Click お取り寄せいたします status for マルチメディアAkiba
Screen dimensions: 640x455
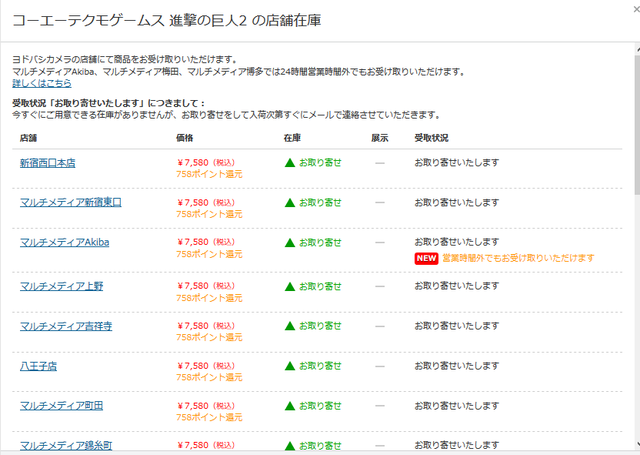(x=457, y=242)
